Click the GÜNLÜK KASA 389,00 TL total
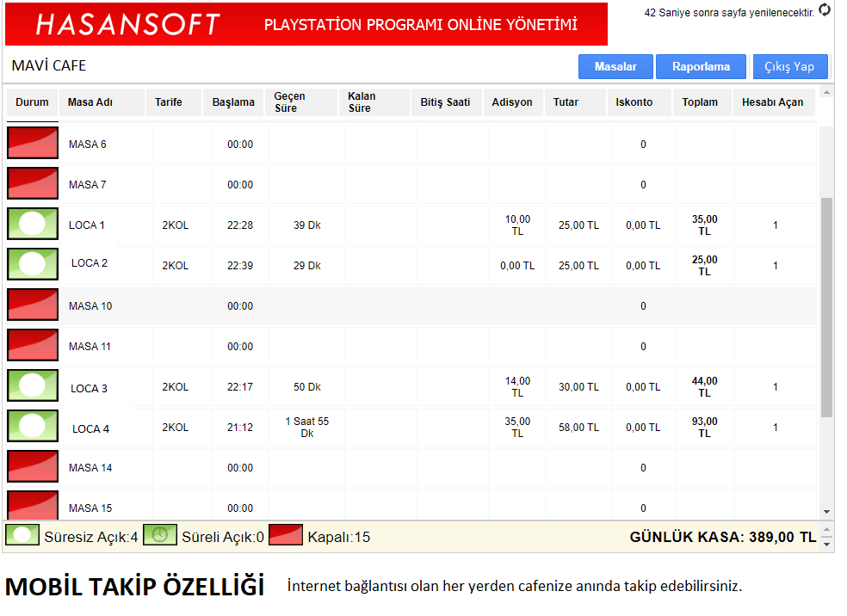Image resolution: width=847 pixels, height=616 pixels. (x=723, y=537)
